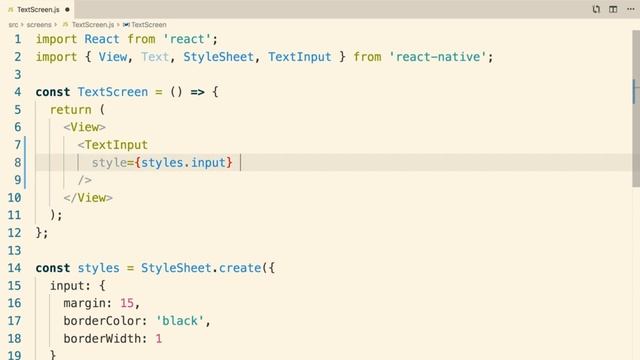Close the unsaved TextScreen.js tab dot
640x360 pixels.
click(x=67, y=9)
